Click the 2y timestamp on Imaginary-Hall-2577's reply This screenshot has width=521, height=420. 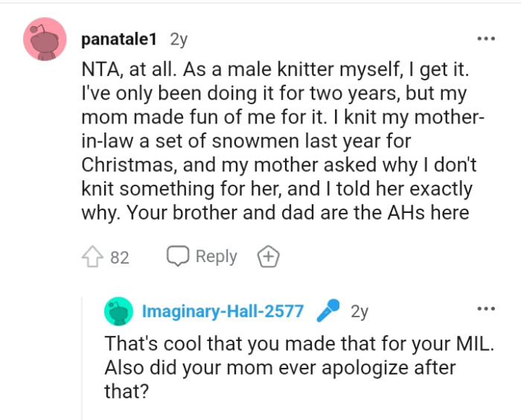click(359, 311)
